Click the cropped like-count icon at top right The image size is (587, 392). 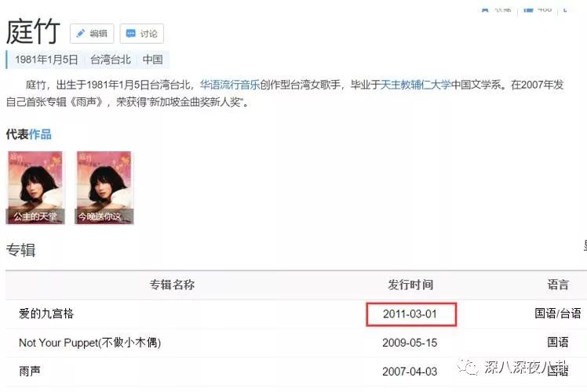(528, 9)
